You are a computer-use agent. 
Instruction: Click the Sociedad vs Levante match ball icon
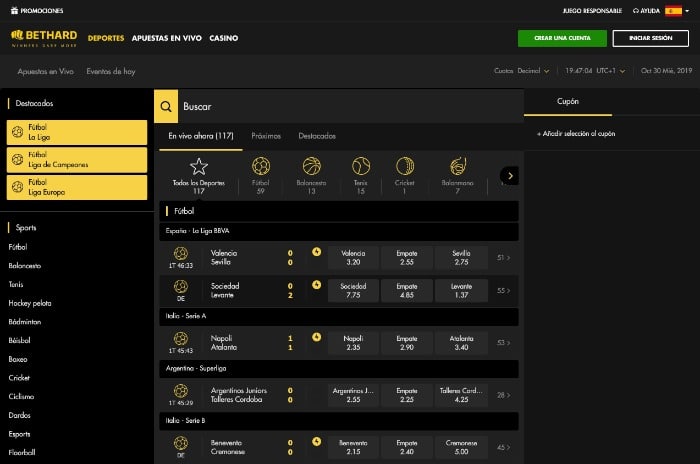click(181, 286)
